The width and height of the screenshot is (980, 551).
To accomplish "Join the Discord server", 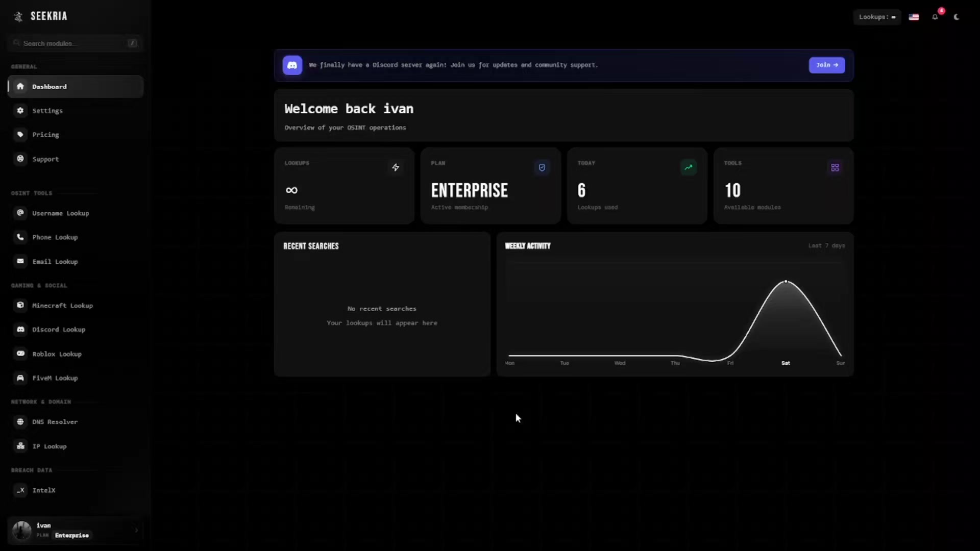I will [827, 65].
